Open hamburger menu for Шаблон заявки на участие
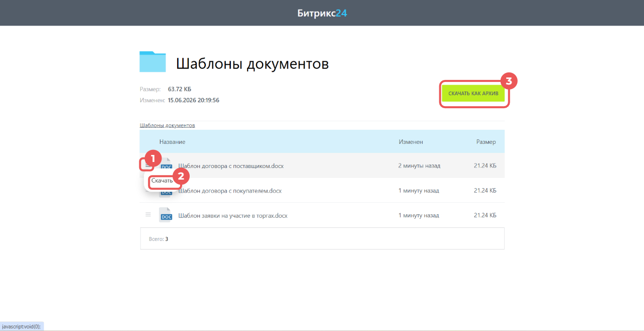Viewport: 644px width, 331px height. [148, 215]
